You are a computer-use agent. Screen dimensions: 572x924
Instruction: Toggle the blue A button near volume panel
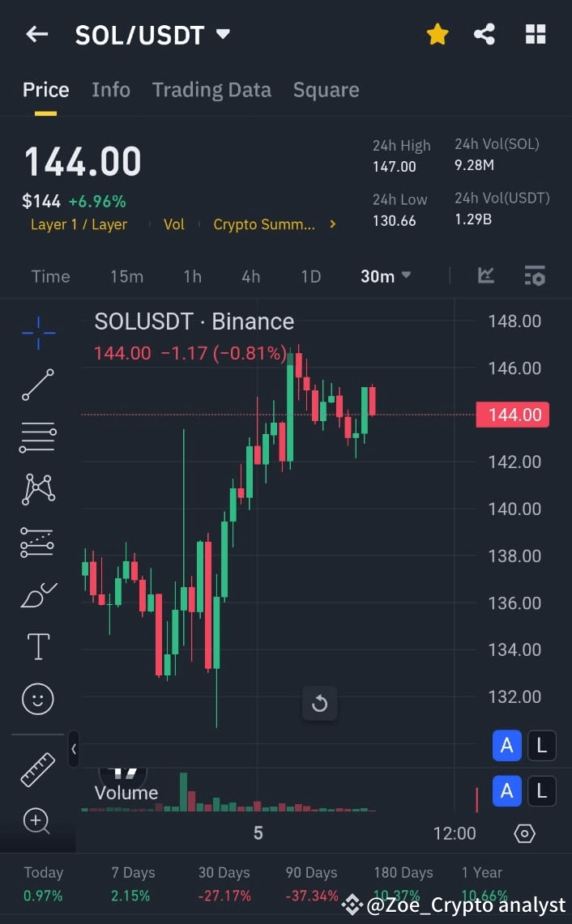(x=506, y=792)
